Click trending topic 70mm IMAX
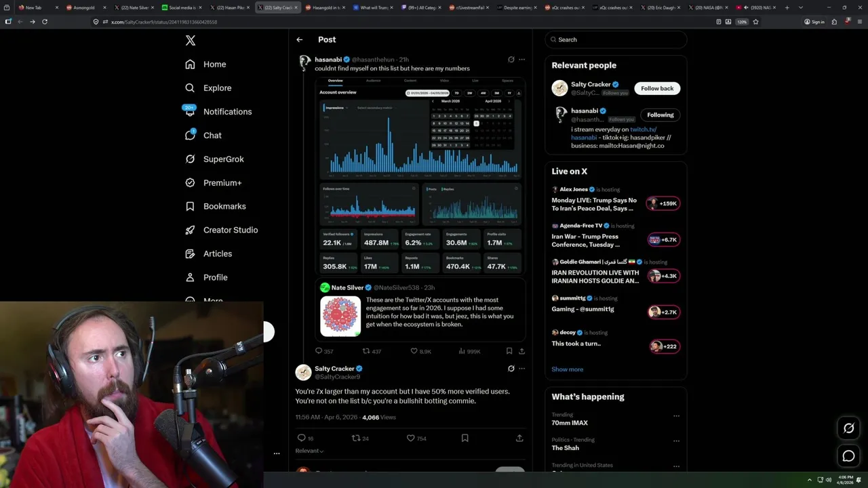This screenshot has width=868, height=488. pyautogui.click(x=570, y=423)
